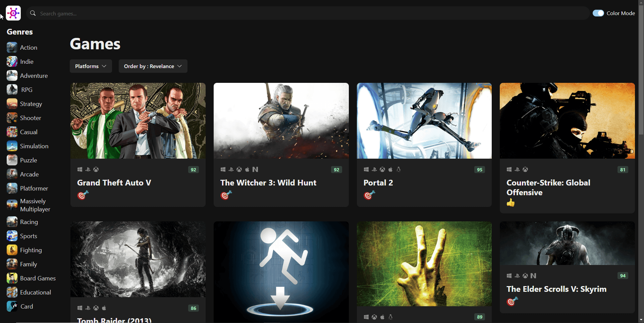Open The Elder Scrolls V: Skyrim page
The width and height of the screenshot is (644, 323).
click(556, 289)
